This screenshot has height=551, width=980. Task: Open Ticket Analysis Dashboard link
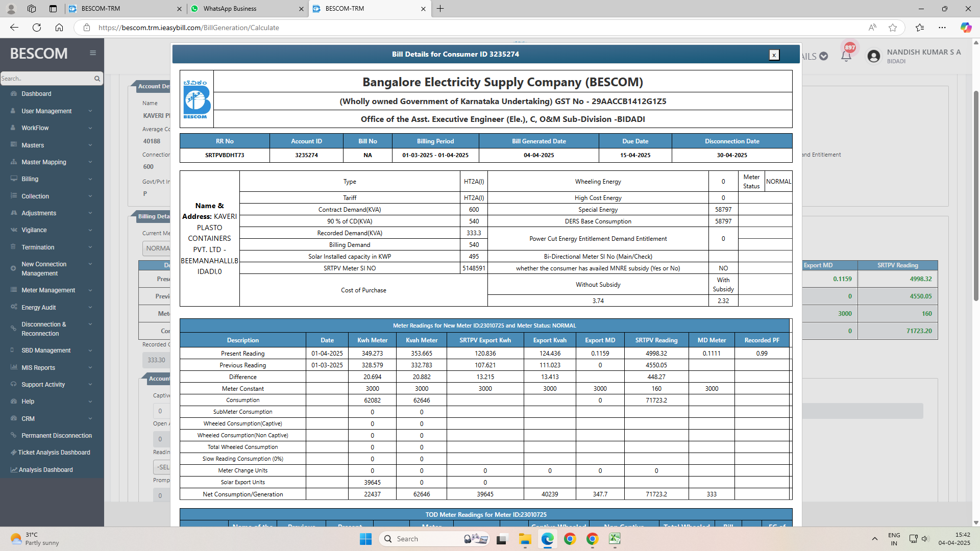[54, 453]
